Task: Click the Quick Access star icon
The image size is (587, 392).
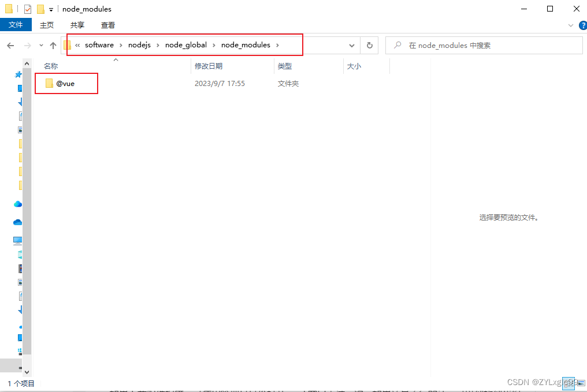Action: 18,74
